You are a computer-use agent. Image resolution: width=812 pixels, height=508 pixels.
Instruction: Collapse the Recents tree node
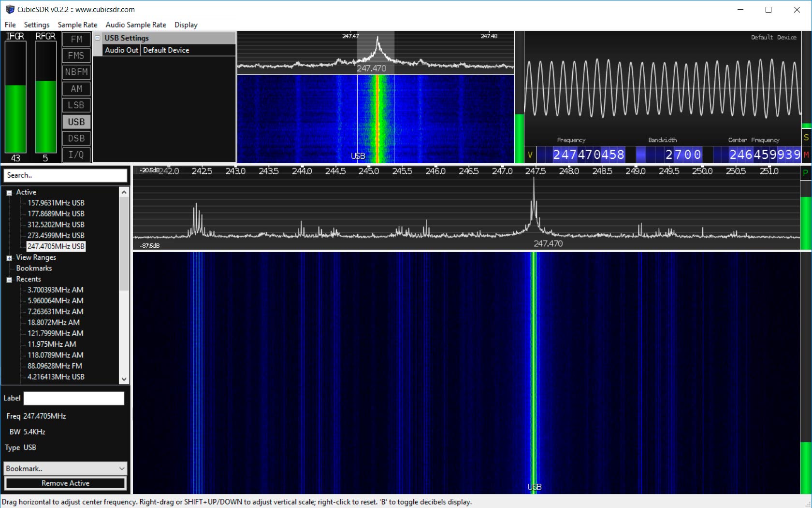coord(9,280)
